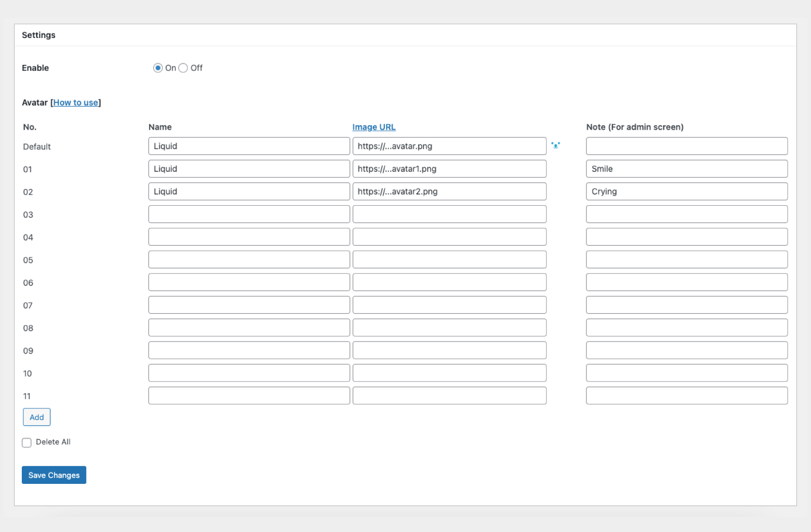Click the 'Note (For admin screen)' column header

tap(635, 127)
